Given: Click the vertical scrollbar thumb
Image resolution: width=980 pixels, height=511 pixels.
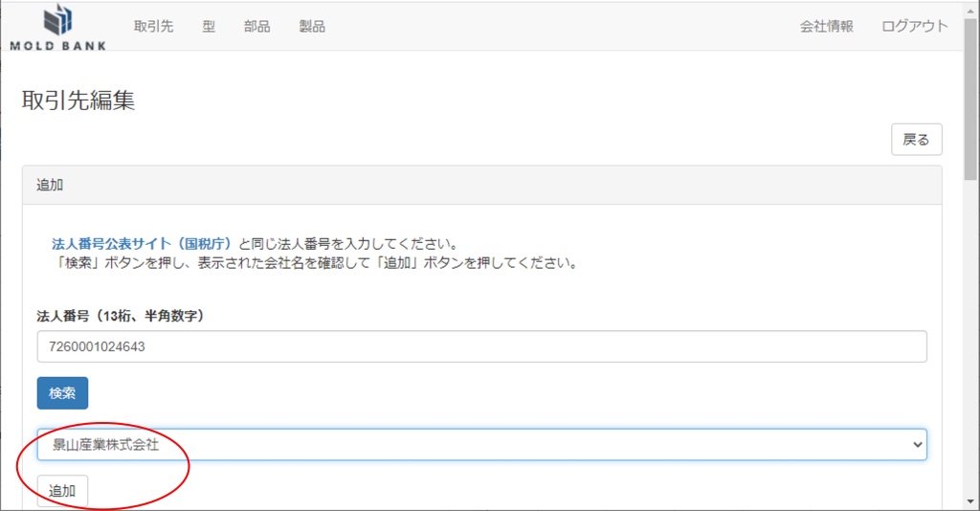Looking at the screenshot, I should (x=971, y=96).
